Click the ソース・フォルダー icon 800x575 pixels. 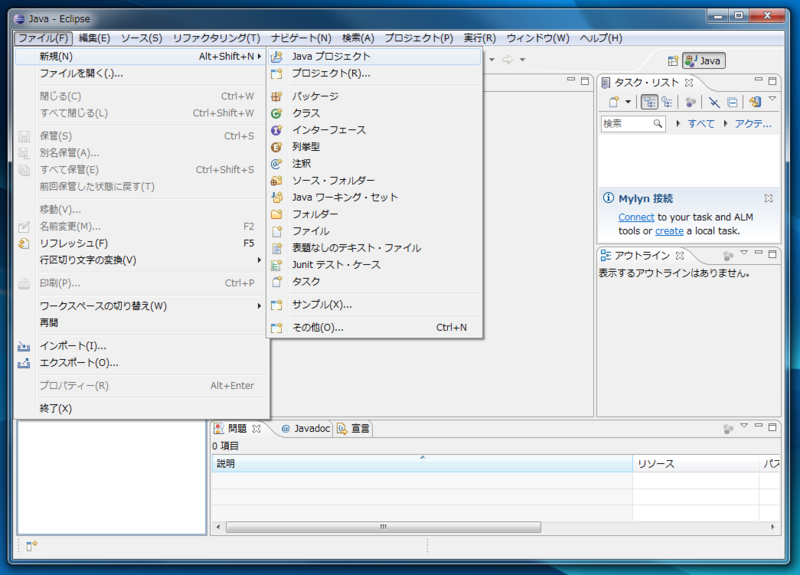click(x=277, y=181)
